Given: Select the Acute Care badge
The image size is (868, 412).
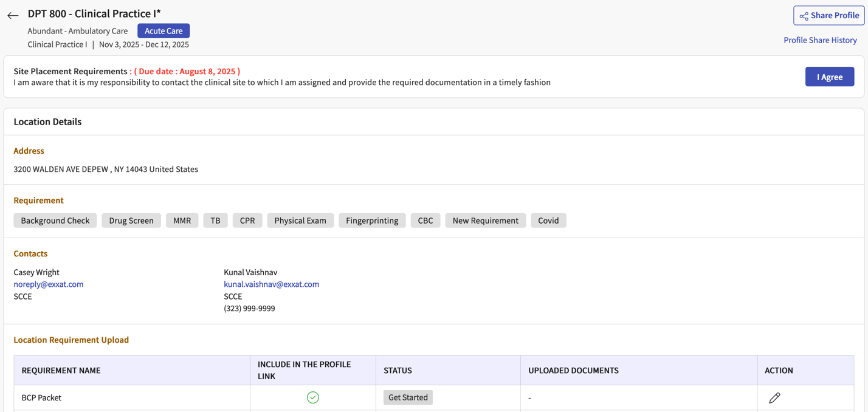Looking at the screenshot, I should [x=163, y=30].
